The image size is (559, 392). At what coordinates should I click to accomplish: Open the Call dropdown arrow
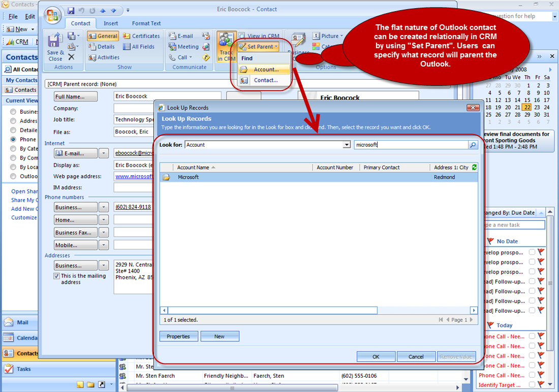pos(191,57)
